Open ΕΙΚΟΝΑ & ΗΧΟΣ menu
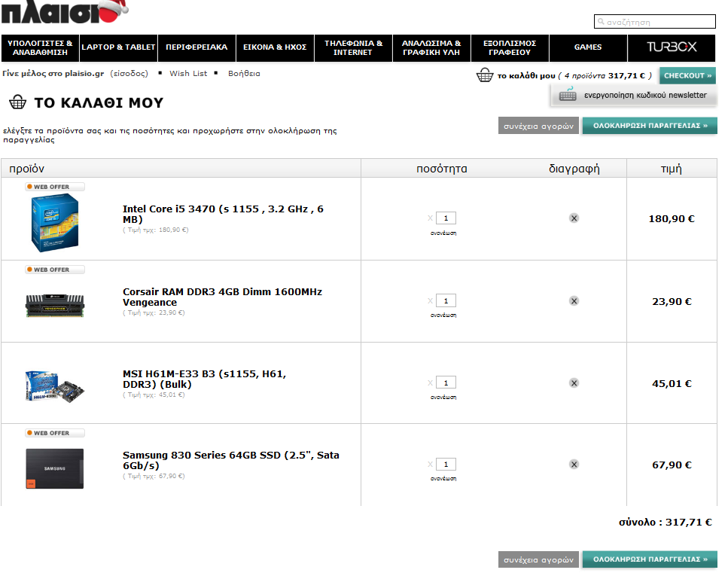The height and width of the screenshot is (576, 728). click(275, 48)
